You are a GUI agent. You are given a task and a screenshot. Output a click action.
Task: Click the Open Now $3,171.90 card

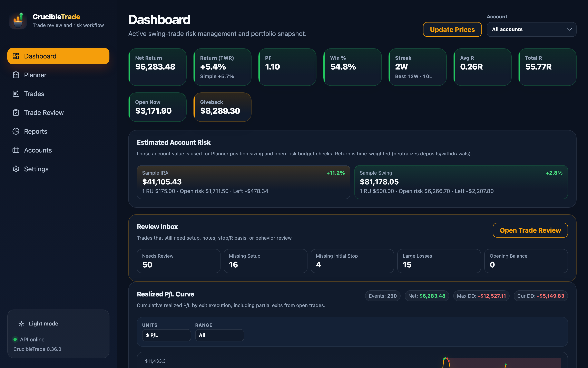pos(157,107)
